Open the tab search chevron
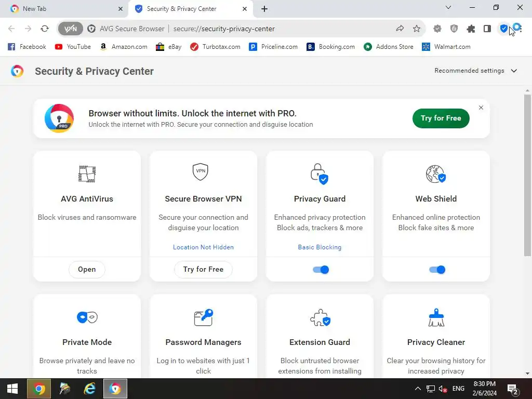Image resolution: width=532 pixels, height=399 pixels. tap(448, 7)
